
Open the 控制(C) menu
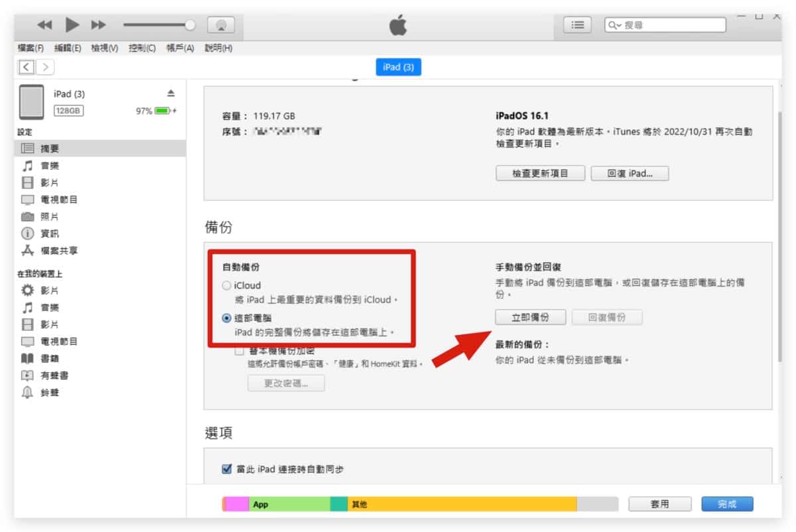point(143,48)
